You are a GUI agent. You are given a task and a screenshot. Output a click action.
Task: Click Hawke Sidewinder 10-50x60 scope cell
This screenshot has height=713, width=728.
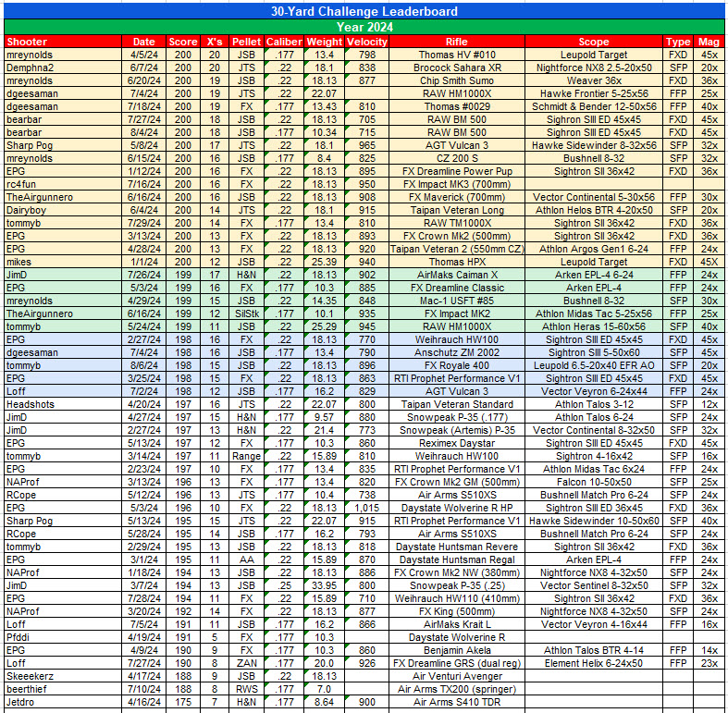point(594,521)
